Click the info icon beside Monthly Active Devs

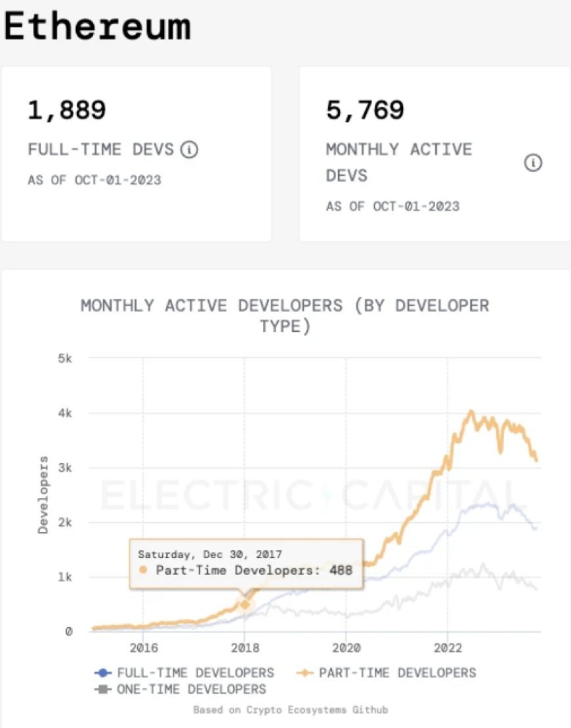533,163
